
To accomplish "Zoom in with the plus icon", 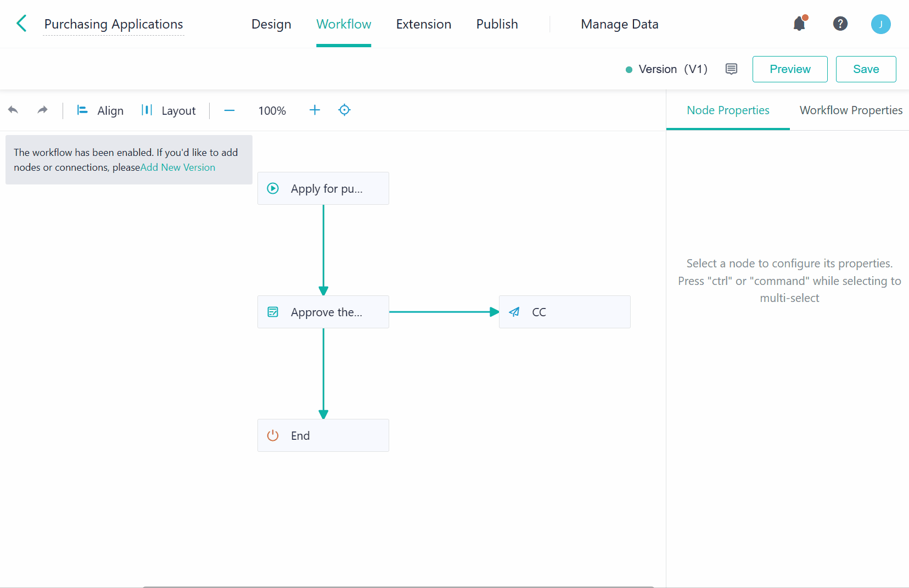I will point(315,110).
